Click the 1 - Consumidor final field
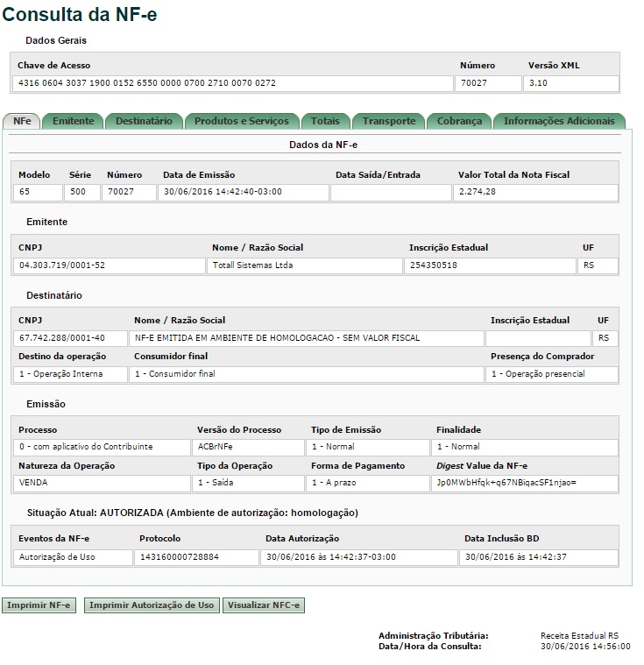This screenshot has width=644, height=665. click(307, 374)
